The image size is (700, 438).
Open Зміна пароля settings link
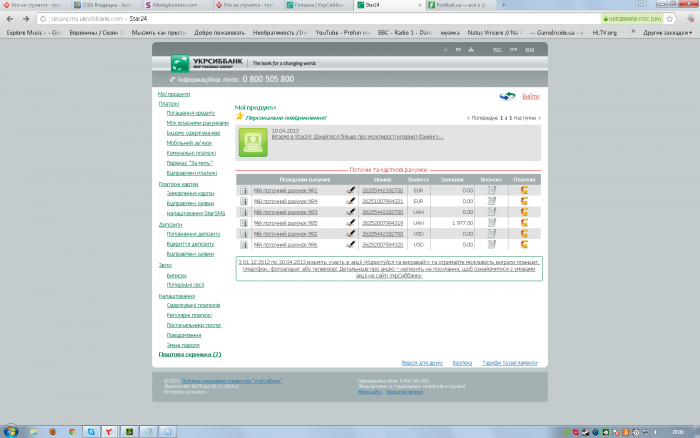pyautogui.click(x=183, y=345)
